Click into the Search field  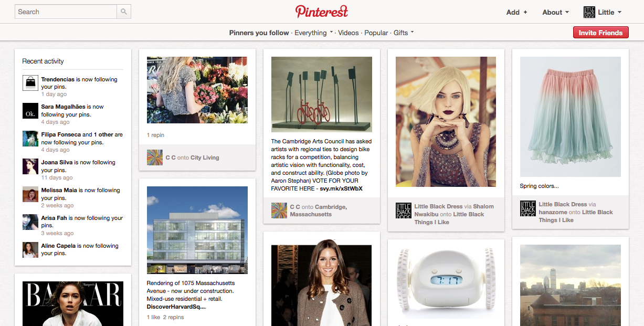coord(66,12)
